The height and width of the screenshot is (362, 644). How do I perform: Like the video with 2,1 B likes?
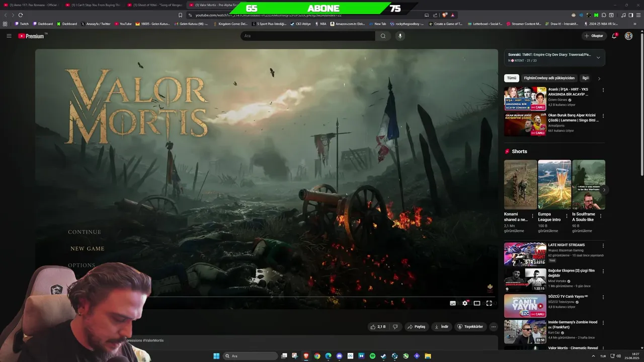(378, 326)
